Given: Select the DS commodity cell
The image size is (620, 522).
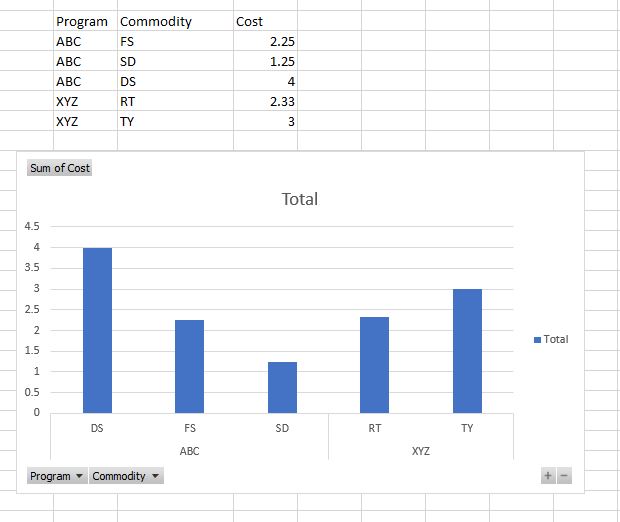Looking at the screenshot, I should click(175, 81).
